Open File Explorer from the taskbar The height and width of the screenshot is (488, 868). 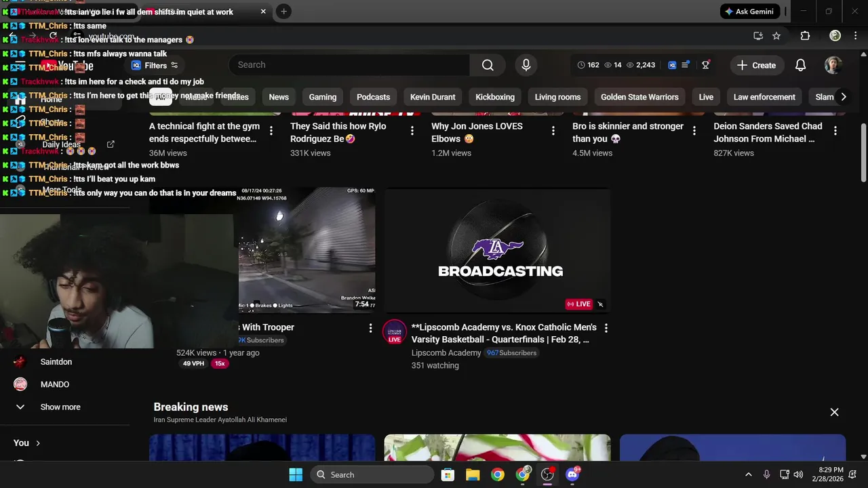tap(473, 474)
